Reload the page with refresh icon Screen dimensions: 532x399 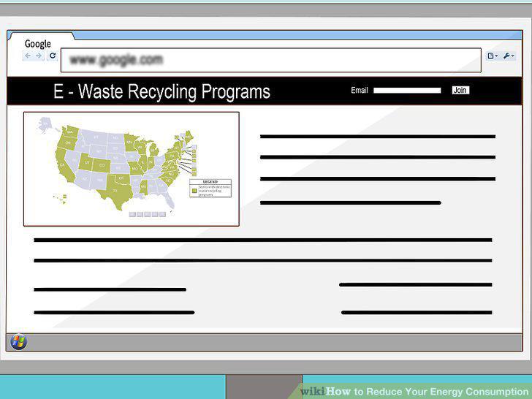[53, 56]
